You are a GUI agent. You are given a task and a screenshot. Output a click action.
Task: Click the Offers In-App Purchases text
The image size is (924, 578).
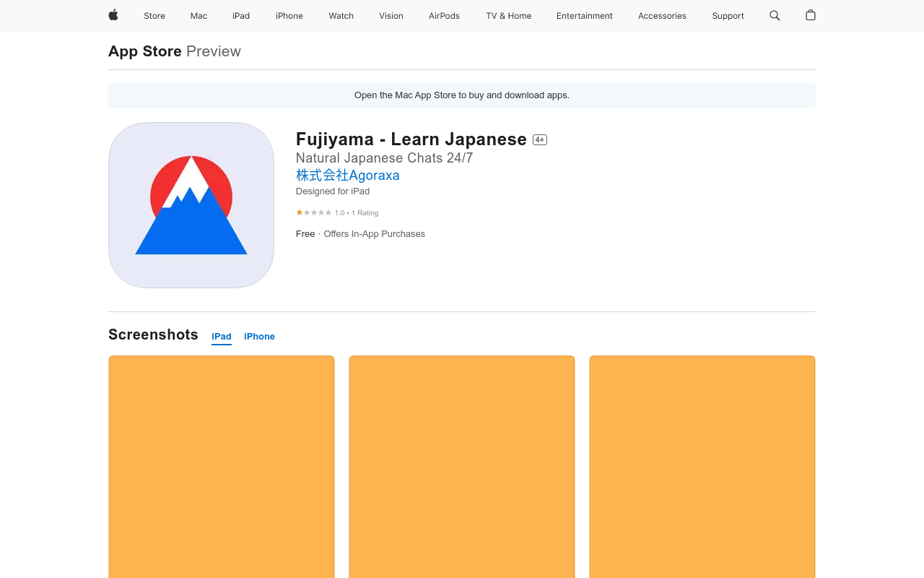pos(375,234)
